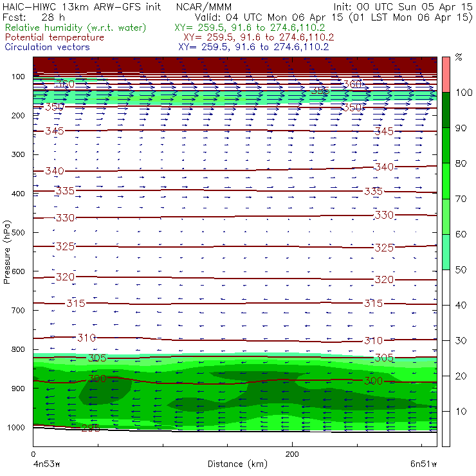Screen dimensions: 476x476
Task: Click the green XY coordinates text
Action: (250, 28)
